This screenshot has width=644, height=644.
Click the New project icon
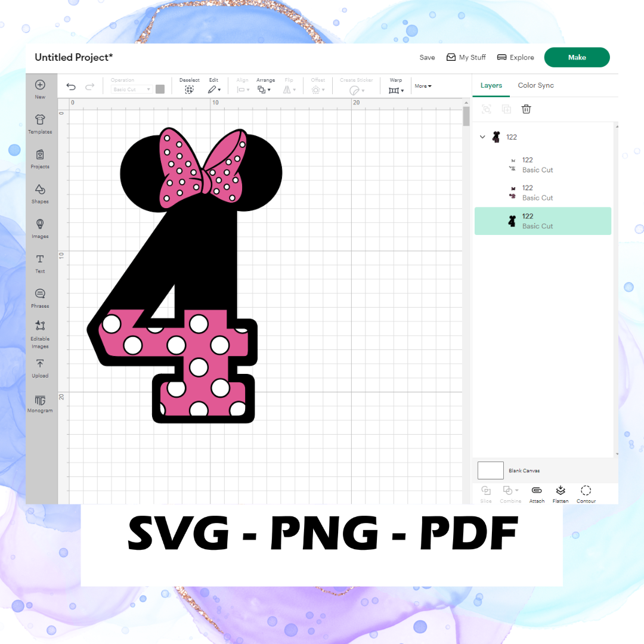40,85
